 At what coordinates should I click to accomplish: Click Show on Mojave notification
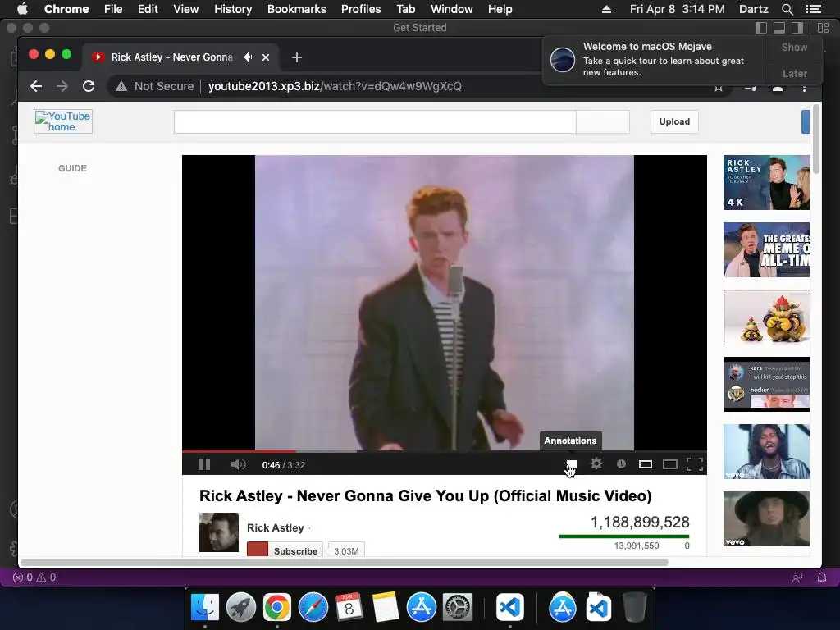(794, 47)
